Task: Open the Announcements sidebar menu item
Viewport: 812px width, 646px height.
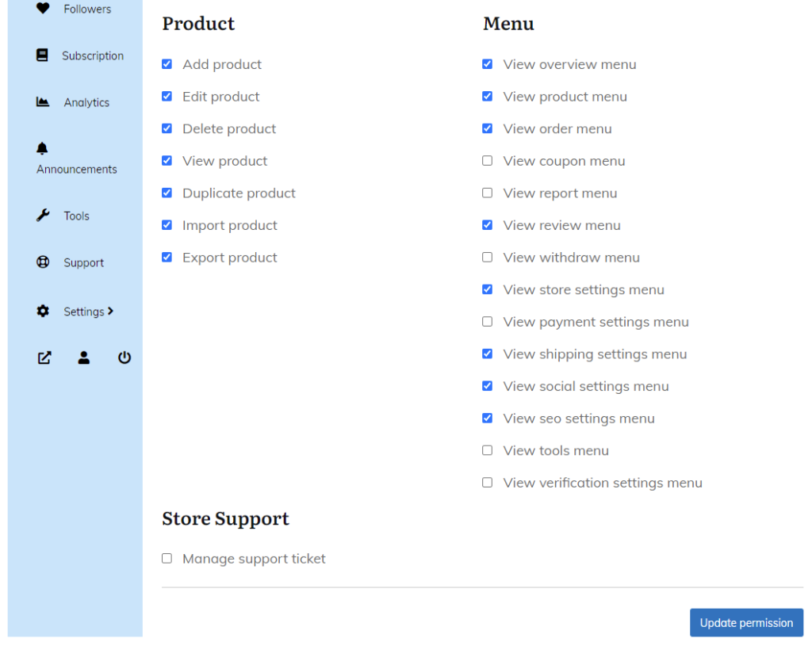Action: [76, 169]
